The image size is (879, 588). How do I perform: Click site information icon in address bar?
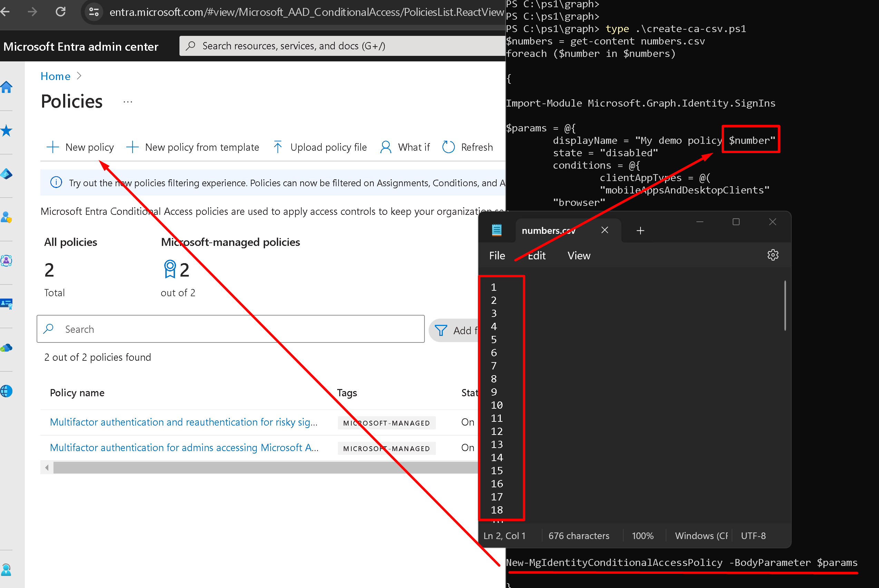[94, 12]
